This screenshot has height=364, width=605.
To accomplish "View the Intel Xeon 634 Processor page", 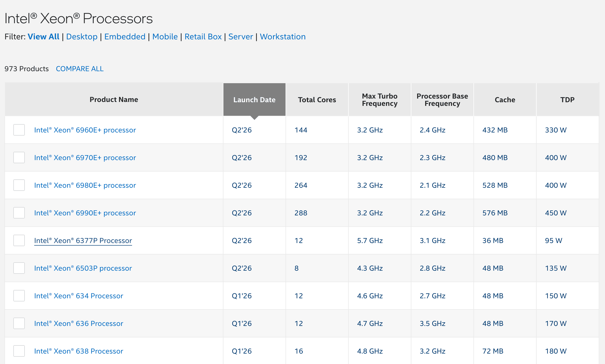I will (79, 296).
